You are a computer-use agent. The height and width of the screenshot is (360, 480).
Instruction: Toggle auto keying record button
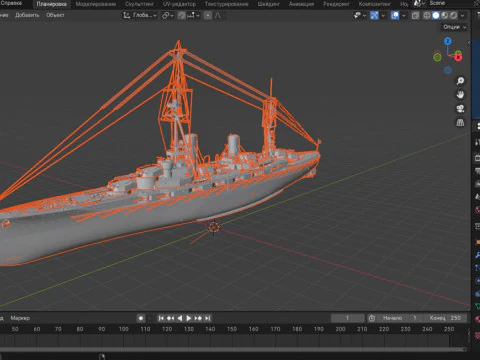click(141, 318)
